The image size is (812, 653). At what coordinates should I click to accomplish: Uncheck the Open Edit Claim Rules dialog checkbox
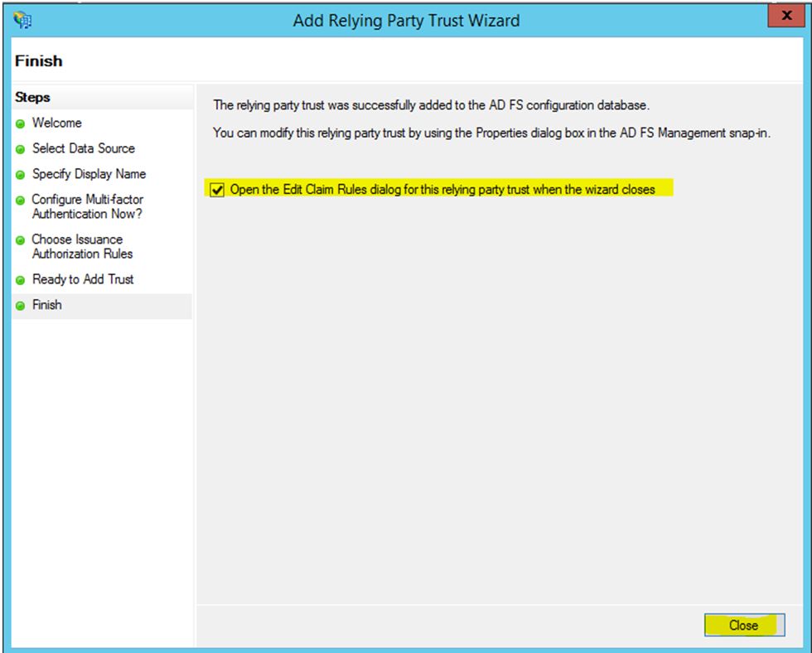[218, 190]
